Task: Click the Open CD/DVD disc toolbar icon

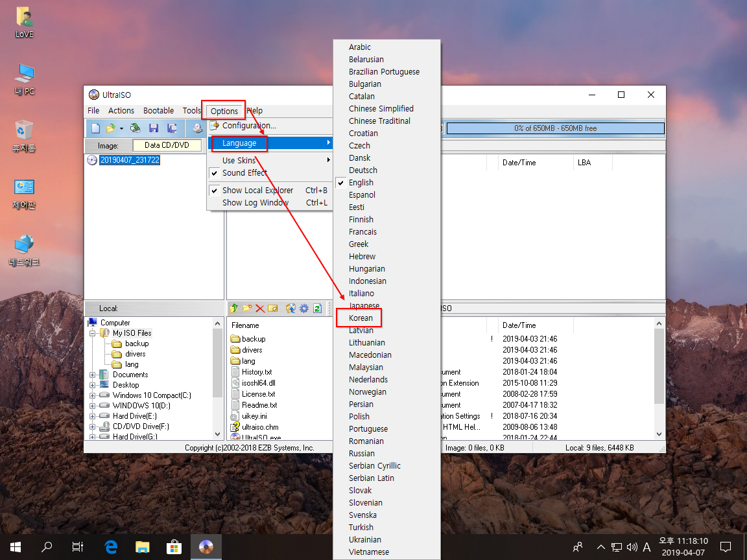Action: 136,128
